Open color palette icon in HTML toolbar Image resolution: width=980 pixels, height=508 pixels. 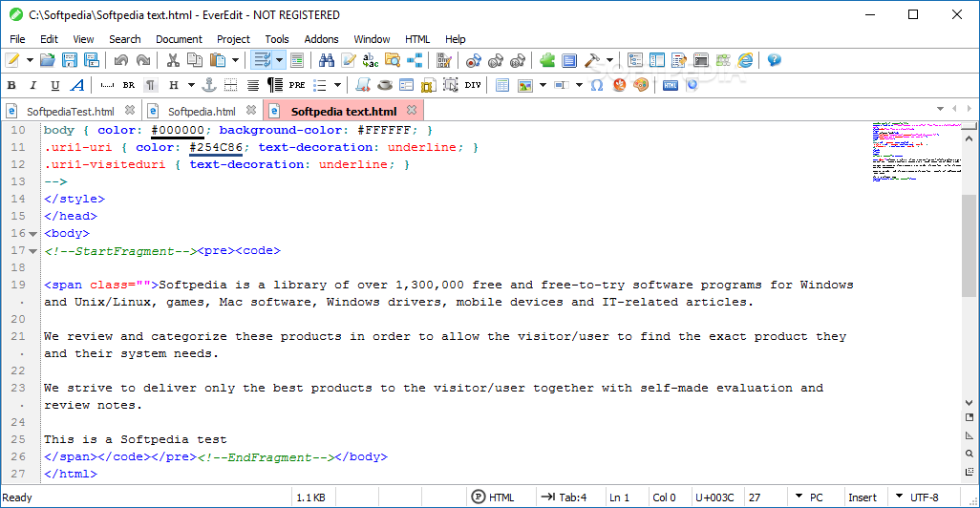(x=641, y=85)
